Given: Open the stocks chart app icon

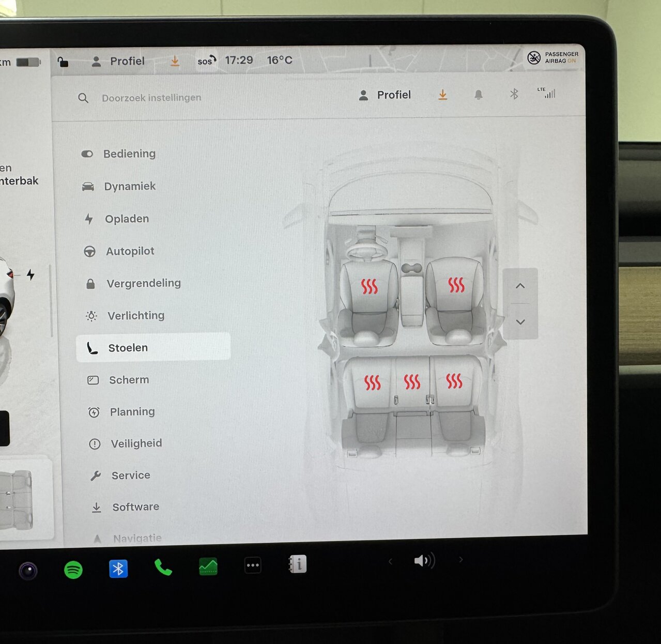Looking at the screenshot, I should click(208, 566).
